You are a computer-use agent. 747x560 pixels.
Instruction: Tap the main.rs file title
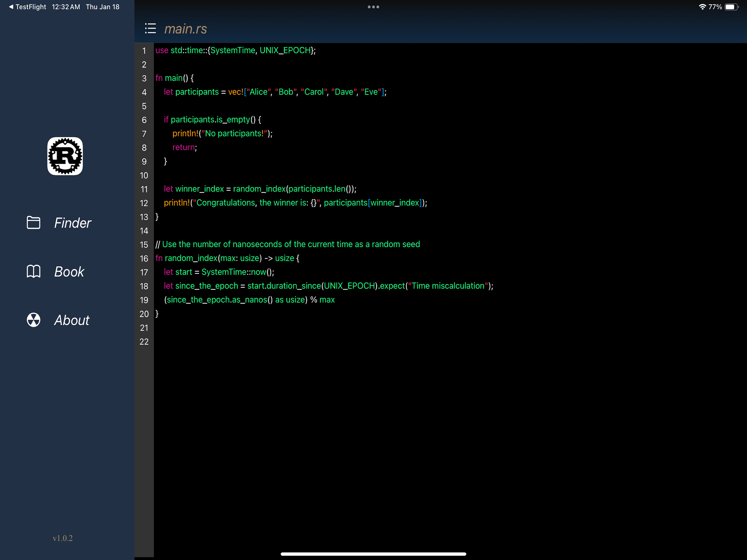(185, 29)
